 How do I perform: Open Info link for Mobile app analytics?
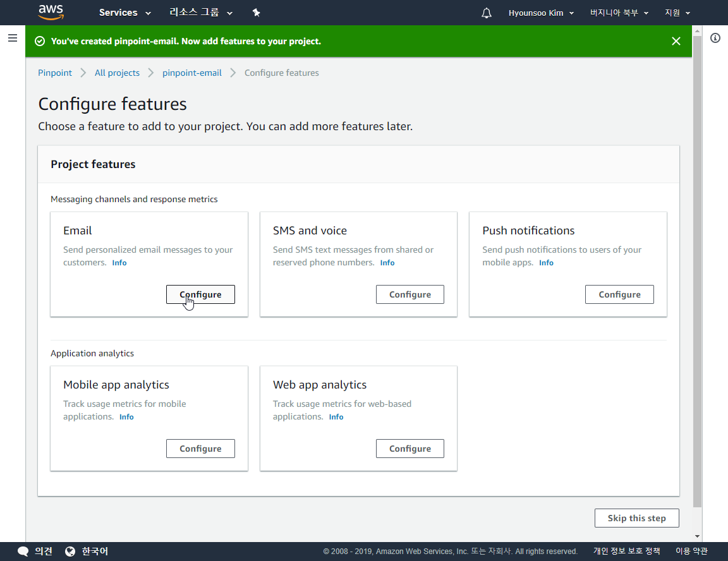[x=126, y=417]
